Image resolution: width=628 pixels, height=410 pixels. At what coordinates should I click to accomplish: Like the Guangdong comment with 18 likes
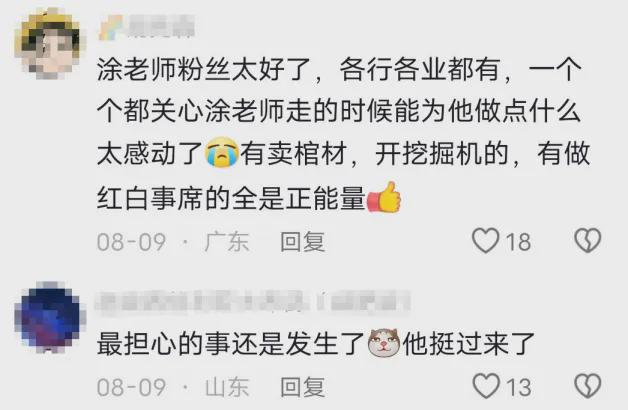[485, 241]
